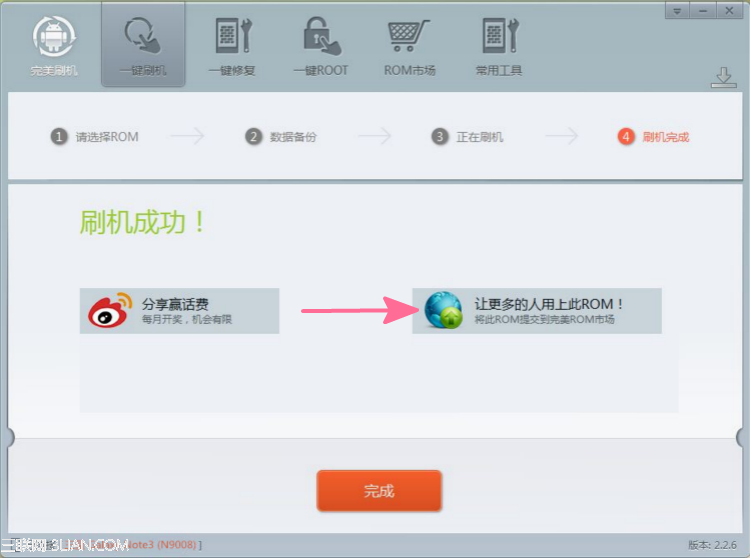
Task: Click the globe upload icon
Action: click(x=443, y=311)
